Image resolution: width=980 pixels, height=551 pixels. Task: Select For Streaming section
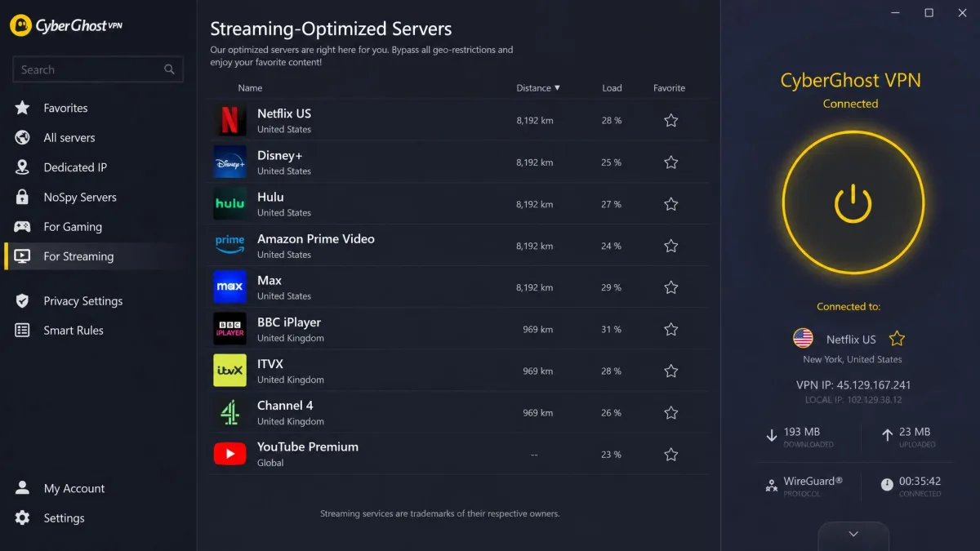(78, 256)
